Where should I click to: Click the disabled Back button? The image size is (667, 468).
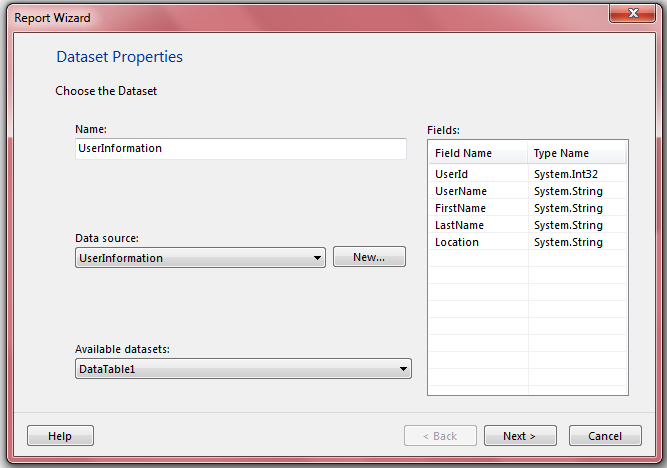pyautogui.click(x=440, y=436)
